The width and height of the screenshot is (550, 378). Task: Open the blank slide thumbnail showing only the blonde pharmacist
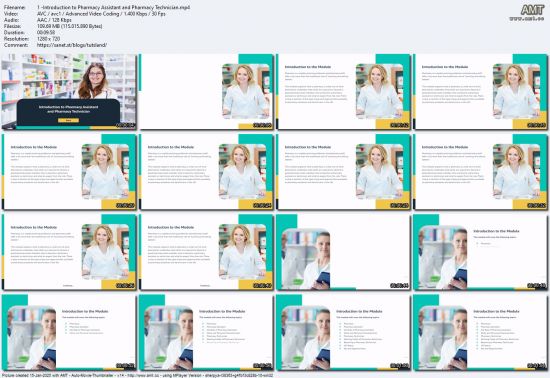tap(206, 92)
